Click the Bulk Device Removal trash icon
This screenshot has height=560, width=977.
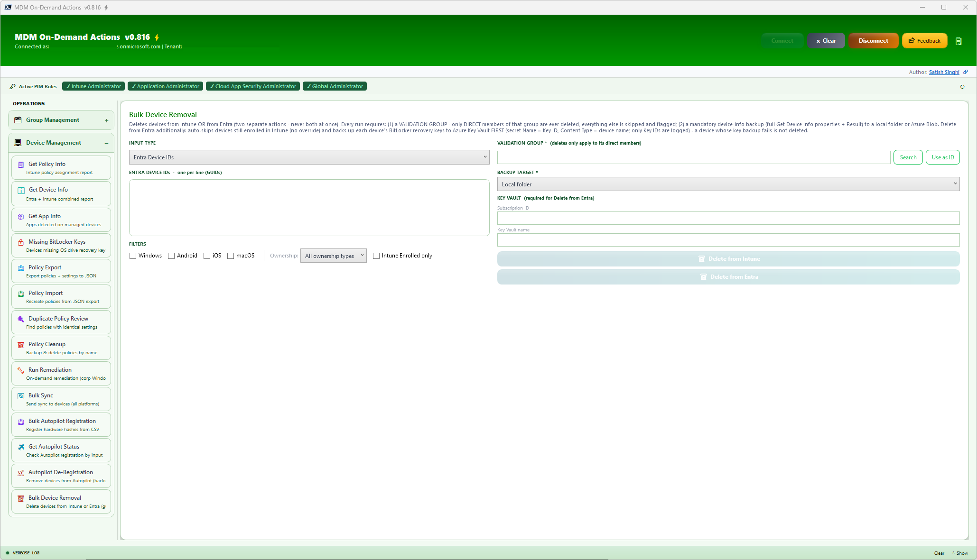(x=21, y=498)
